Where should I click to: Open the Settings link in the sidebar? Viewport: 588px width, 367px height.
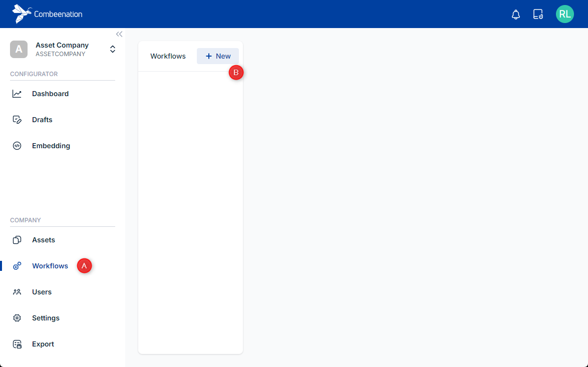[46, 318]
